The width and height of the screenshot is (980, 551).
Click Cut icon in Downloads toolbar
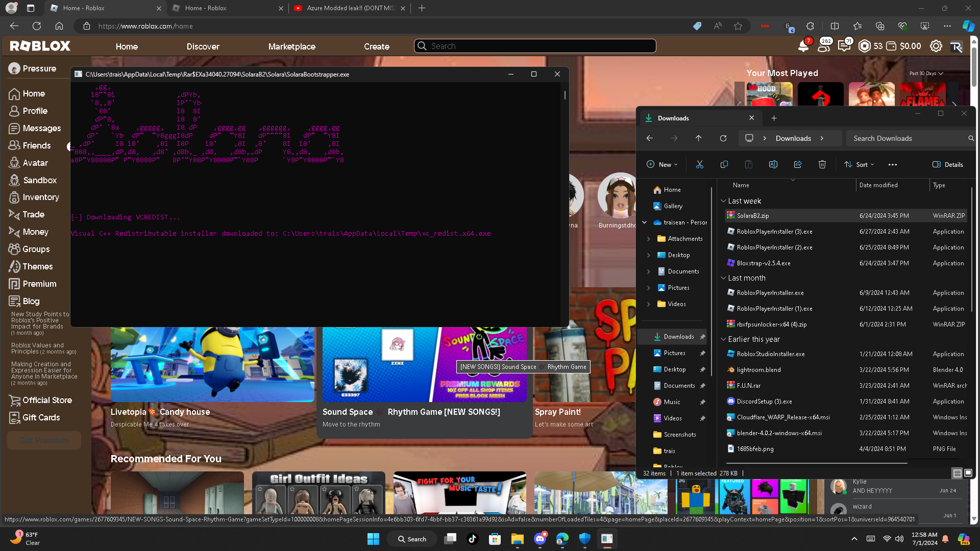[x=699, y=164]
